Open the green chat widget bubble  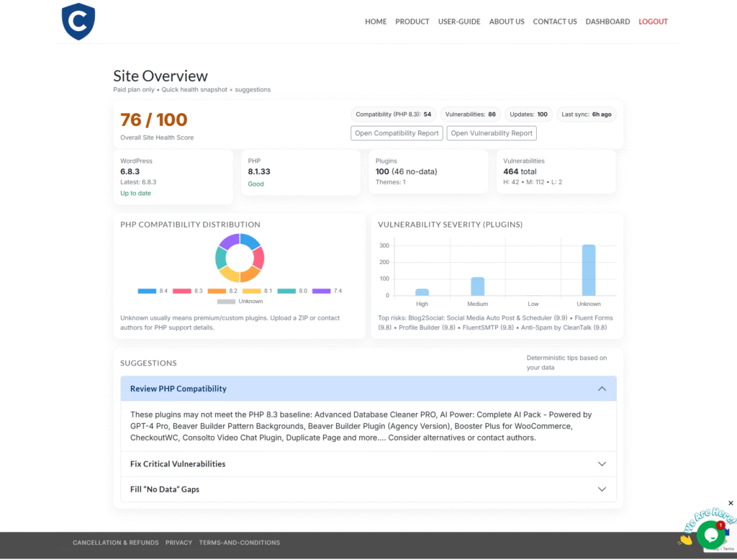point(710,535)
